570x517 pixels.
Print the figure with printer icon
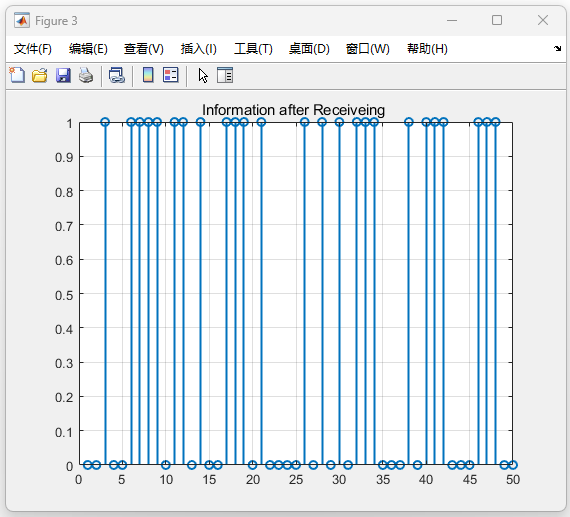click(86, 76)
